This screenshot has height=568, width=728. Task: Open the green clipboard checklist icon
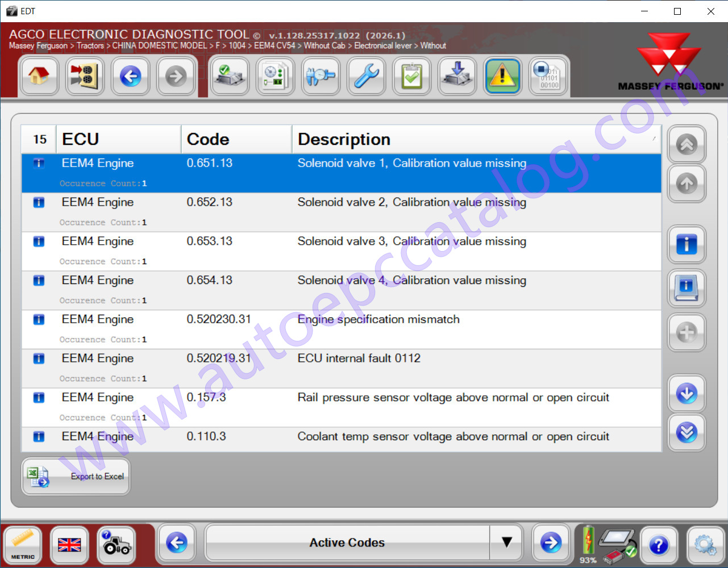click(x=412, y=76)
